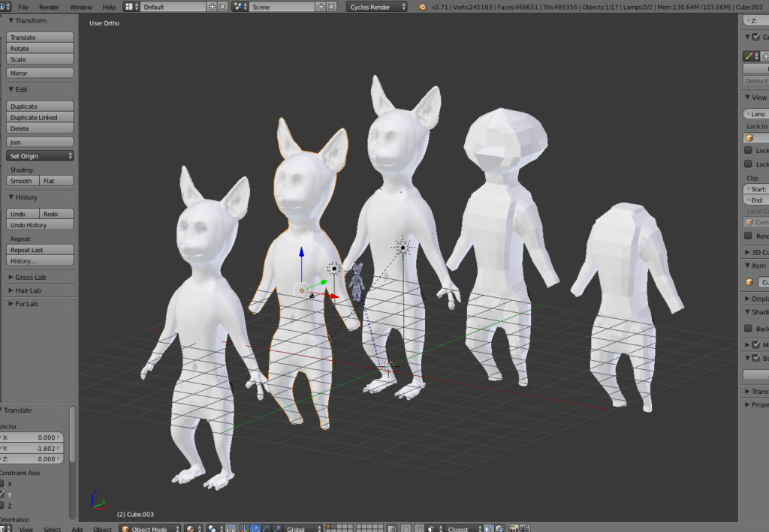Collapse the Transform panel
This screenshot has width=769, height=532.
coord(11,20)
